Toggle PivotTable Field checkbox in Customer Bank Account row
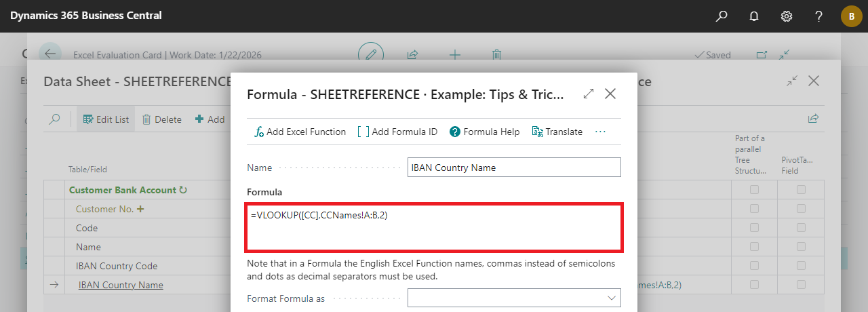Screen dimensions: 868x312 802,190
